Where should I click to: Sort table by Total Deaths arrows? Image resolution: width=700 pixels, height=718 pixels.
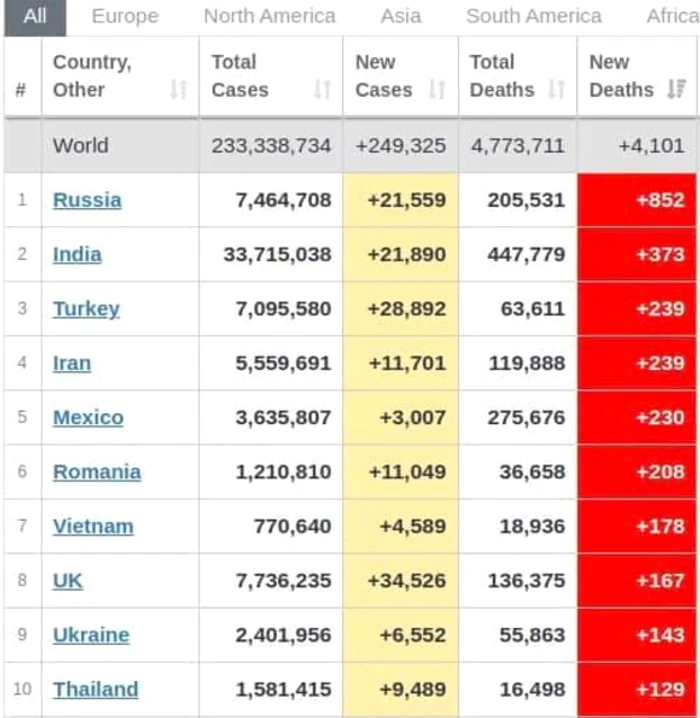click(557, 90)
